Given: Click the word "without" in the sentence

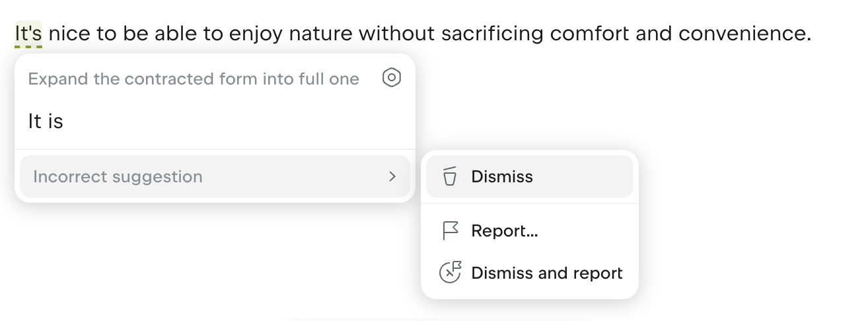Looking at the screenshot, I should (396, 33).
